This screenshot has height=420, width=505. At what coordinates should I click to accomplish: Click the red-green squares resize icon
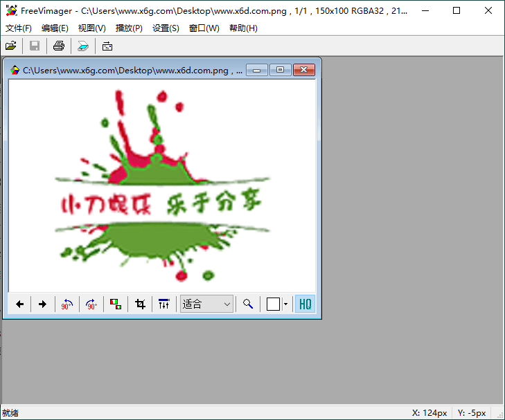pos(116,304)
